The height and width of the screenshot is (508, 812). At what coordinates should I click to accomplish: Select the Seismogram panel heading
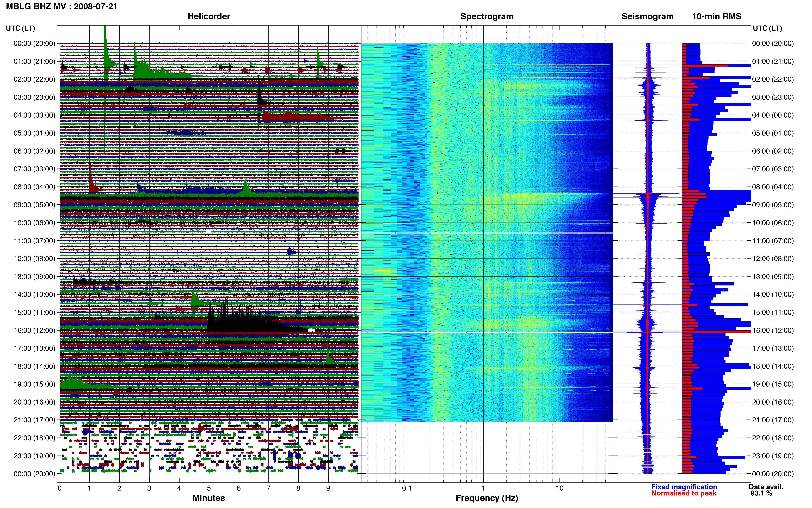[x=648, y=16]
